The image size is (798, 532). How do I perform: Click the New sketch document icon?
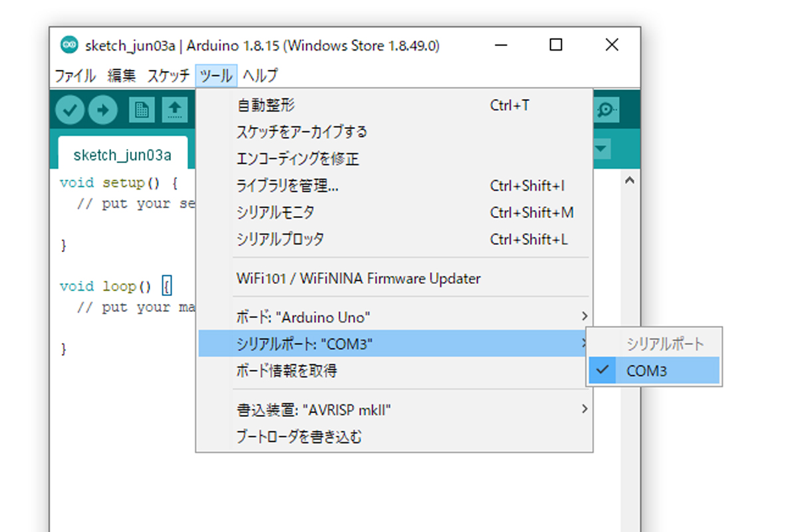pyautogui.click(x=141, y=110)
